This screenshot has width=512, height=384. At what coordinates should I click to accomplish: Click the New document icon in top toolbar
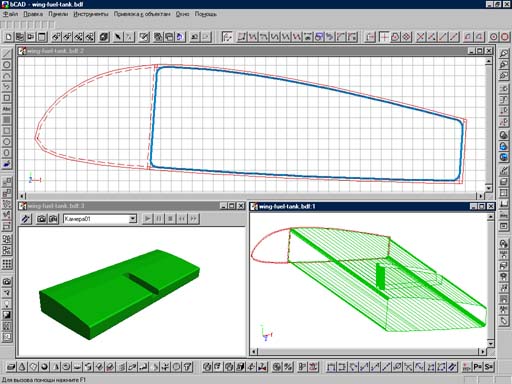pos(9,37)
